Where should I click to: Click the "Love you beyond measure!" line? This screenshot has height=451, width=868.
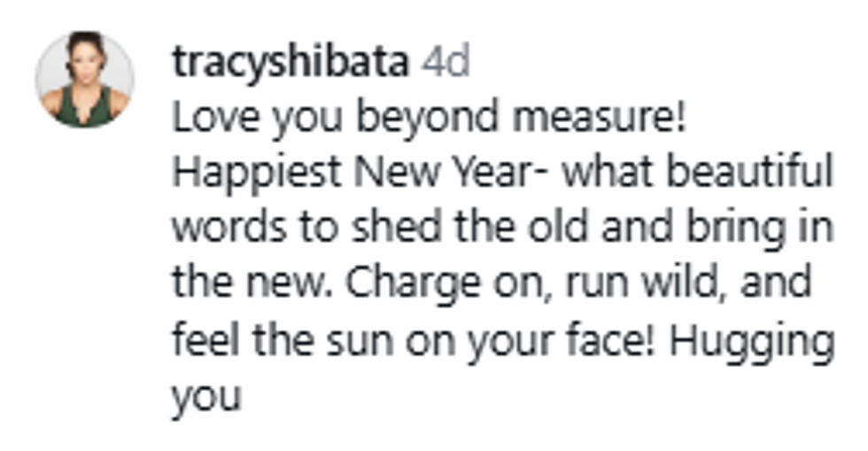coord(429,118)
